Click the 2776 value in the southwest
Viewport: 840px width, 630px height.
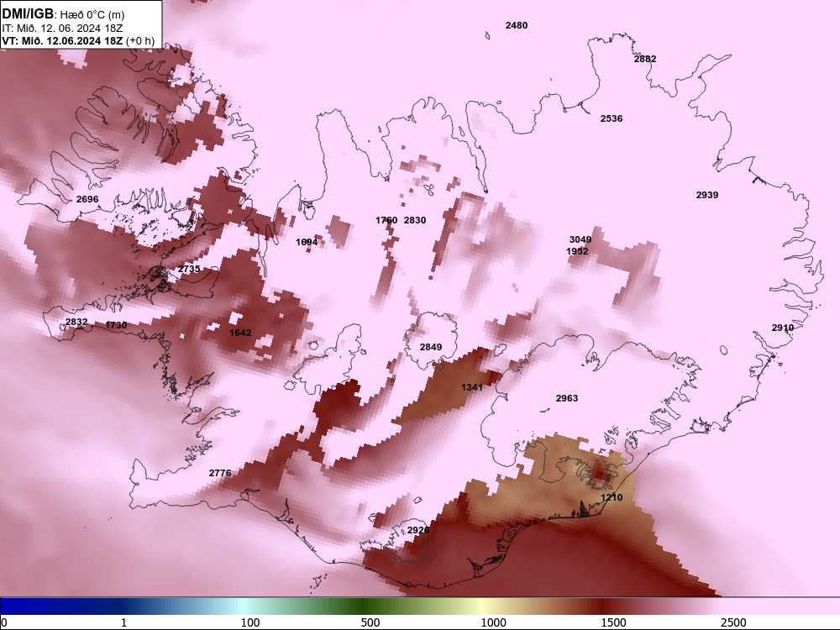219,473
